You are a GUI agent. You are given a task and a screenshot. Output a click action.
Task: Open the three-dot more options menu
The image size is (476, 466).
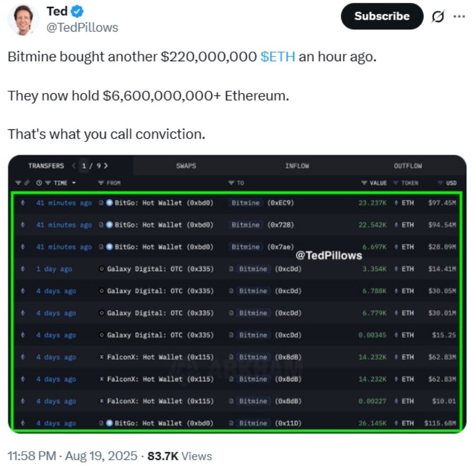[459, 16]
